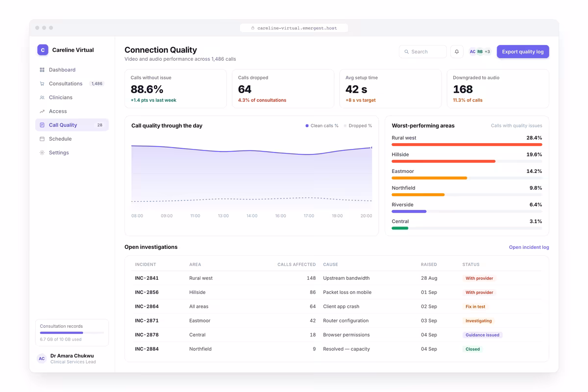This screenshot has height=392, width=588.
Task: Click the Calls dropped card
Action: point(283,89)
